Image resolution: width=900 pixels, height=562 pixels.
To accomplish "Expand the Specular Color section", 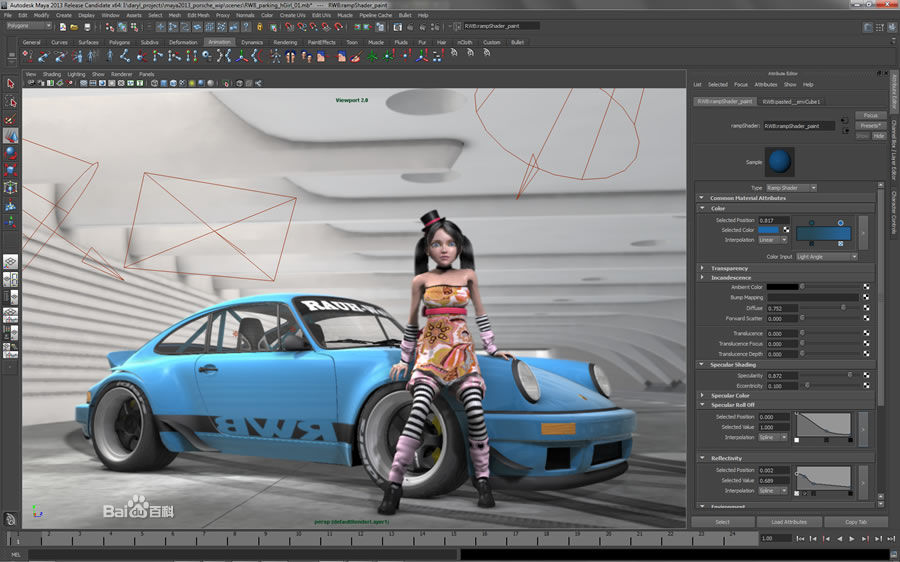I will coord(701,396).
